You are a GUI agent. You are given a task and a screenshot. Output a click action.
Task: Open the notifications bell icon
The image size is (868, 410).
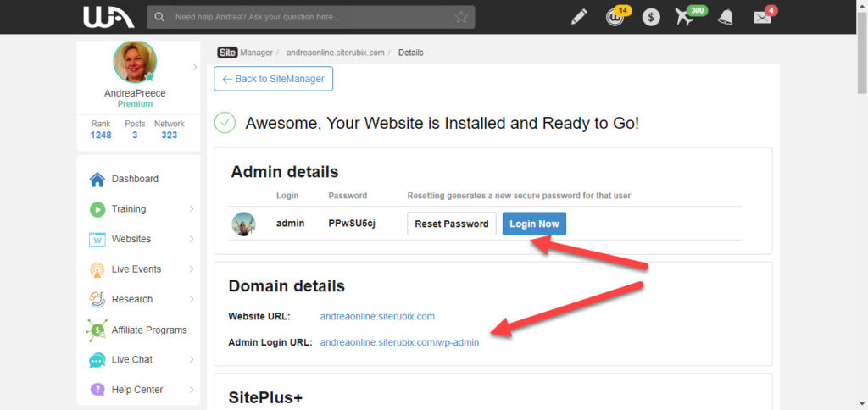(x=726, y=17)
